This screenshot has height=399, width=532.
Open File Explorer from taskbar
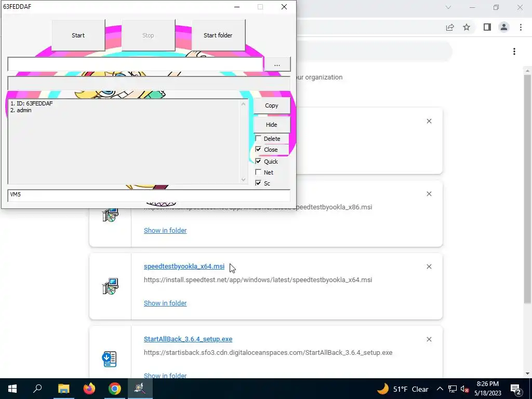pyautogui.click(x=63, y=389)
